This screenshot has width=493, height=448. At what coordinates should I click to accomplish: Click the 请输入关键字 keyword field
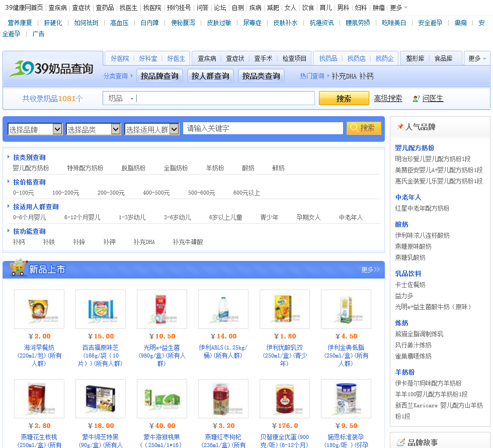263,128
